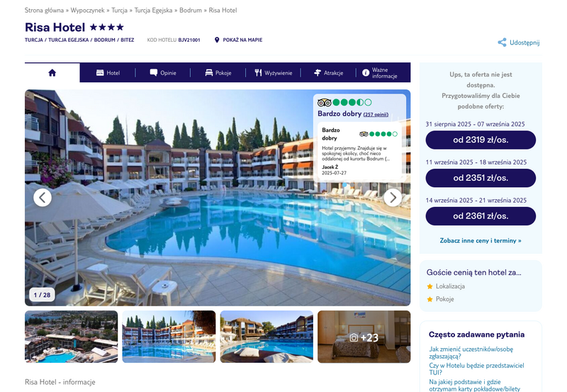Image resolution: width=567 pixels, height=392 pixels.
Task: Show the next gallery photo arrow
Action: [393, 198]
